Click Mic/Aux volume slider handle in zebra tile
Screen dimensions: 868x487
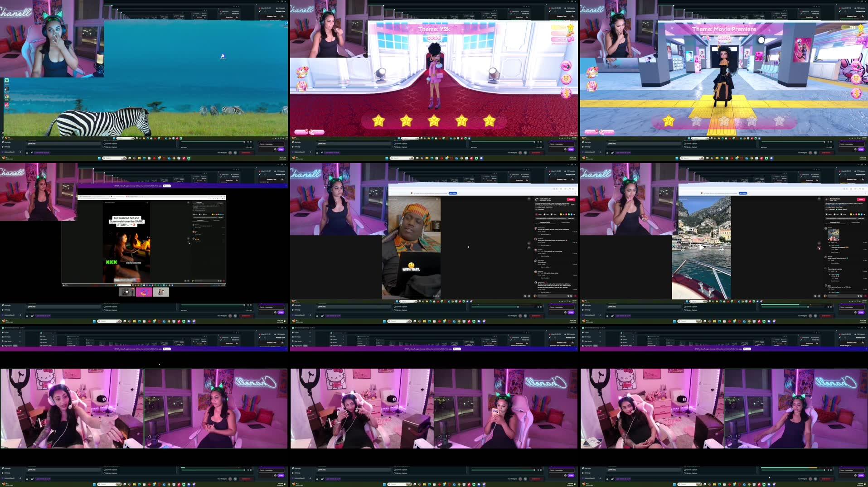pos(244,142)
